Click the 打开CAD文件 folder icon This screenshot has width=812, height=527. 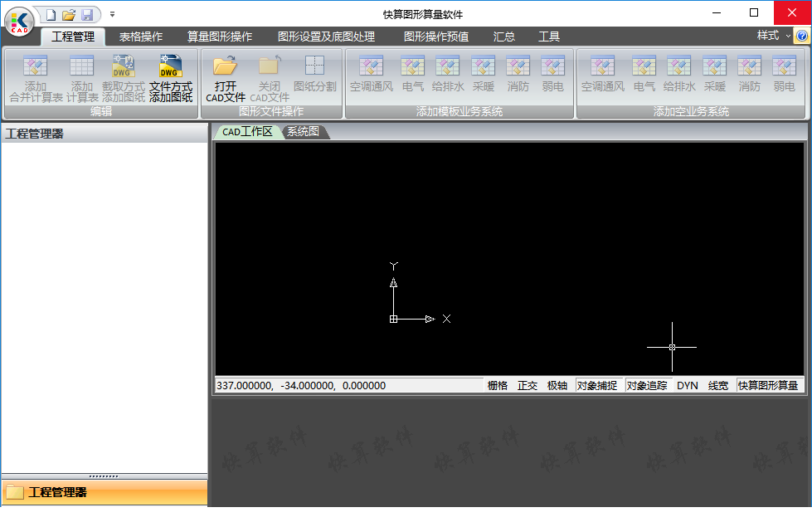click(226, 66)
